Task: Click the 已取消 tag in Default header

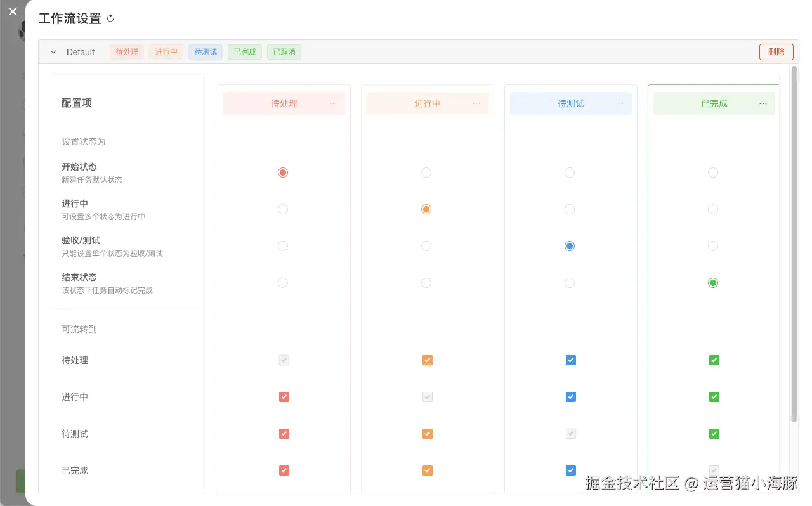Action: (284, 52)
